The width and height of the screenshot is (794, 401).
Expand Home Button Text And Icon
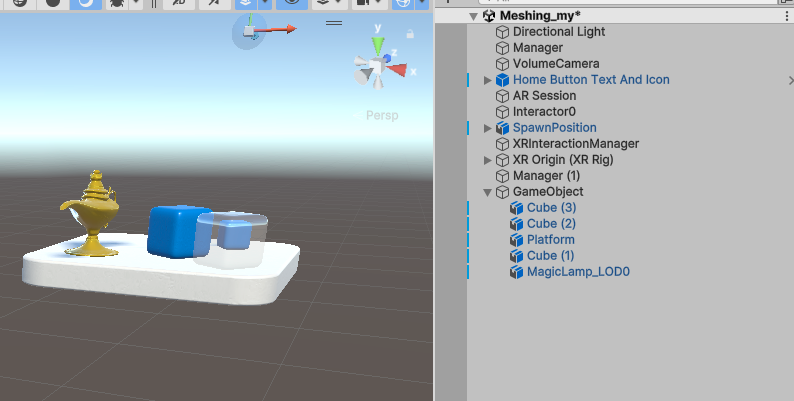coord(488,80)
